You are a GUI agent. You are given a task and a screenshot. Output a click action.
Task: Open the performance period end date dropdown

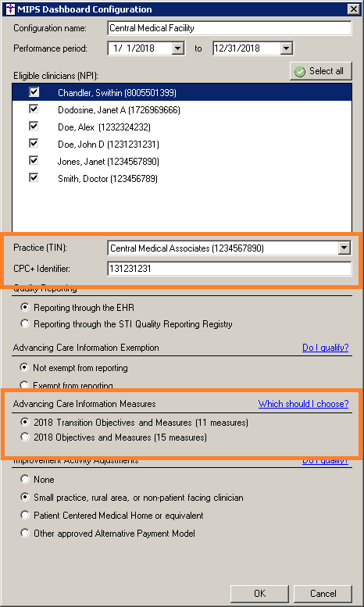(x=286, y=48)
